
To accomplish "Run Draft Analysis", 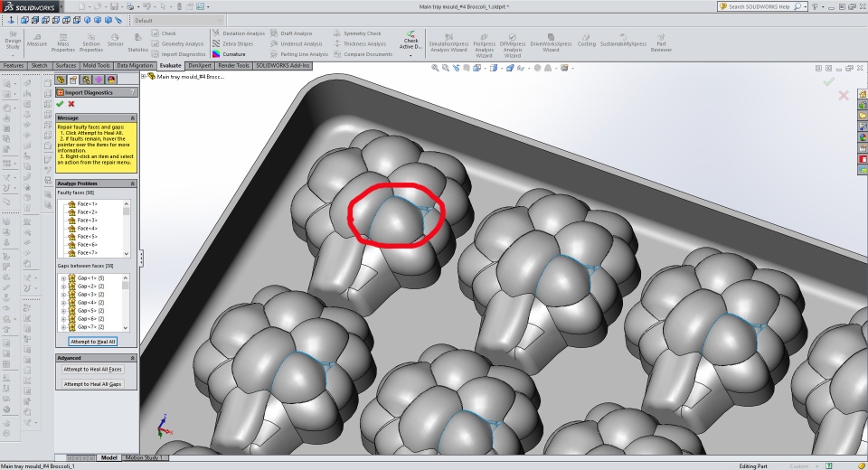I will 291,33.
